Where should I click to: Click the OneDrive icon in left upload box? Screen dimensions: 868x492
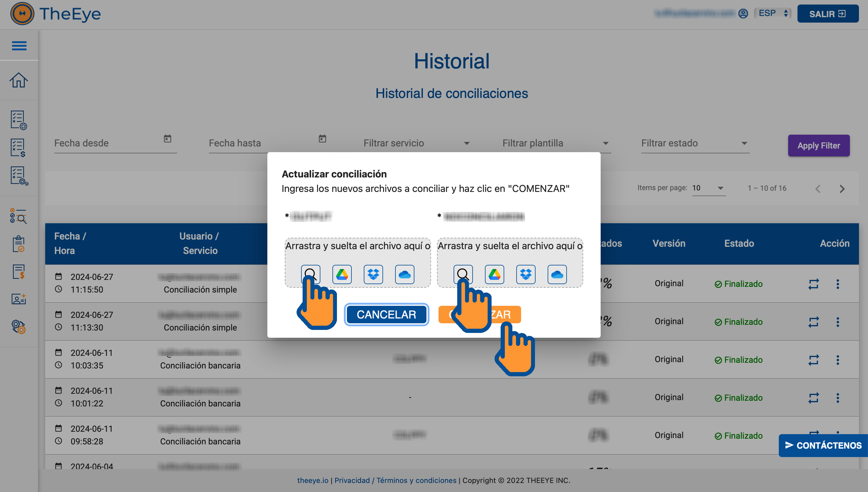[404, 274]
